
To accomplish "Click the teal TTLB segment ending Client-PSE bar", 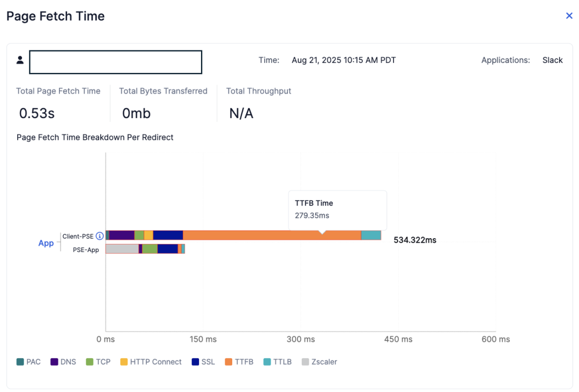I will click(370, 235).
